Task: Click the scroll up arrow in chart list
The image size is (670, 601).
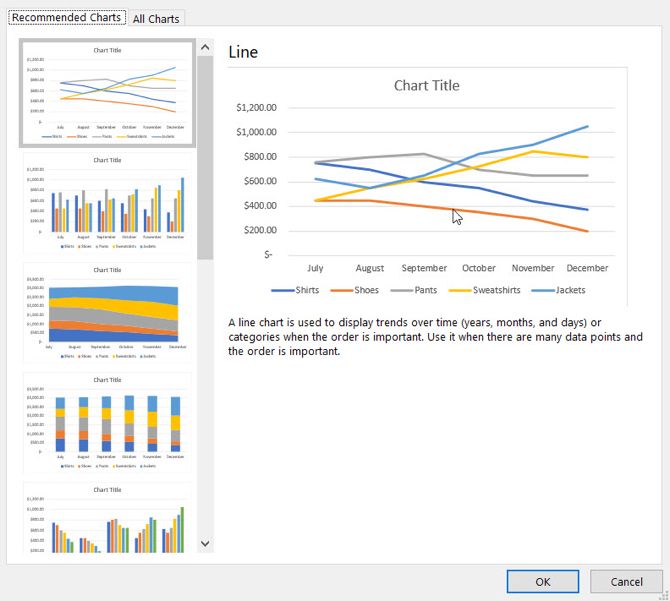Action: click(x=205, y=47)
